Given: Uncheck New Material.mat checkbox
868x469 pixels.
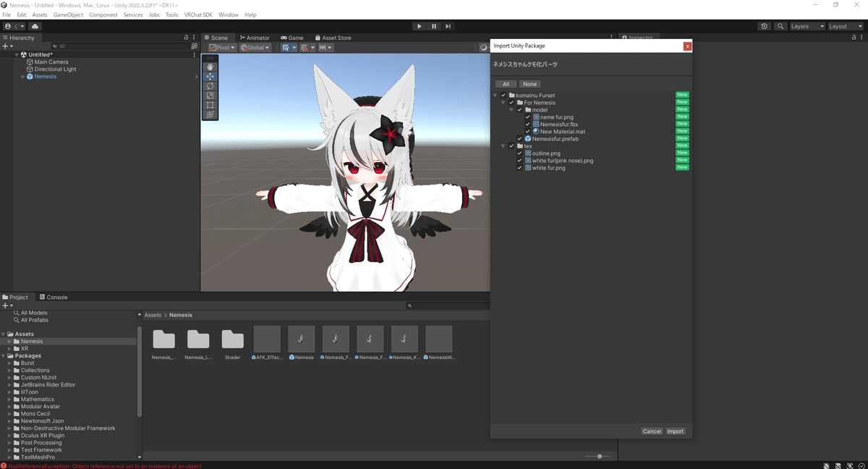Looking at the screenshot, I should point(527,132).
